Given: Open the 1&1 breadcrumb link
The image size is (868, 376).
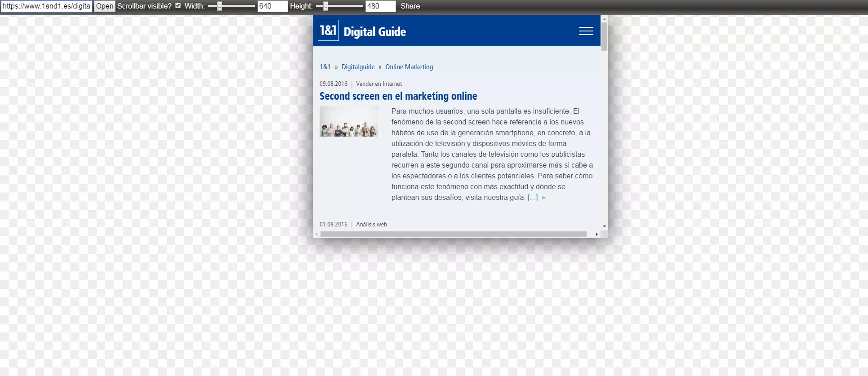Looking at the screenshot, I should click(x=325, y=66).
